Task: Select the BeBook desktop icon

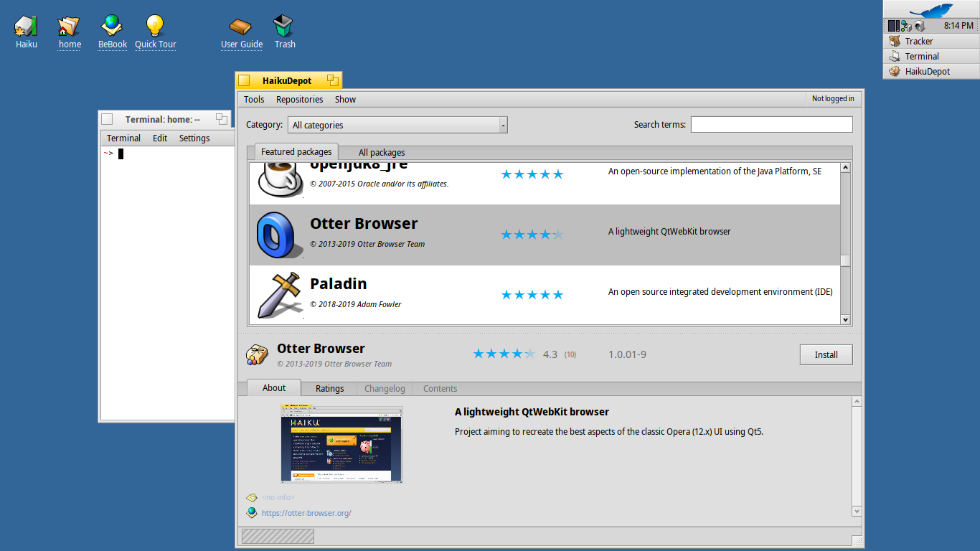Action: 112,26
